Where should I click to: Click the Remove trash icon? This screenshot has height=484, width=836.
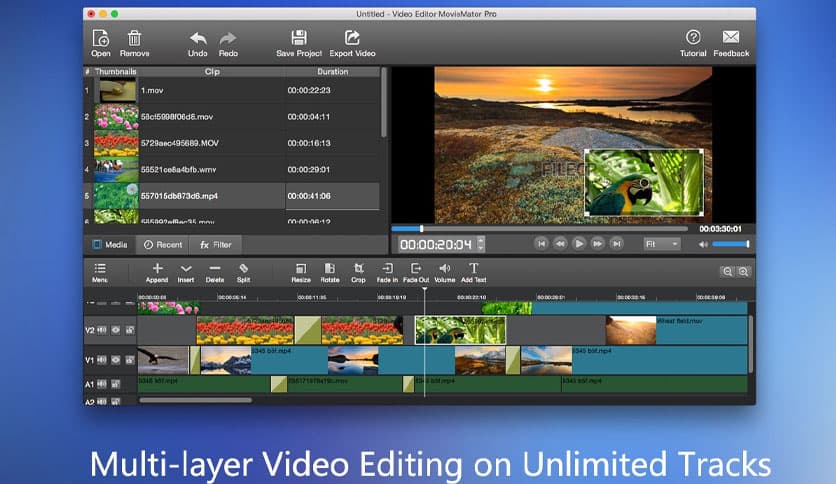(x=134, y=43)
